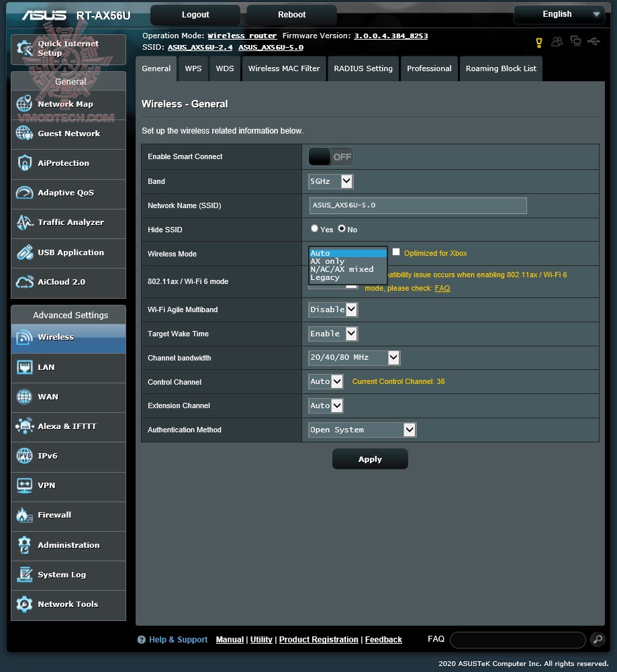Select No for Hide SSID
617x672 pixels.
(342, 228)
